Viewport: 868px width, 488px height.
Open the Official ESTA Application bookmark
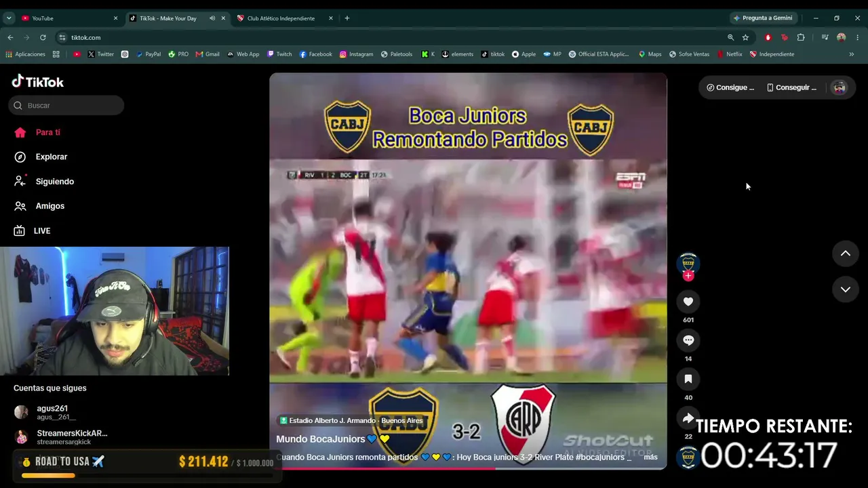point(599,54)
